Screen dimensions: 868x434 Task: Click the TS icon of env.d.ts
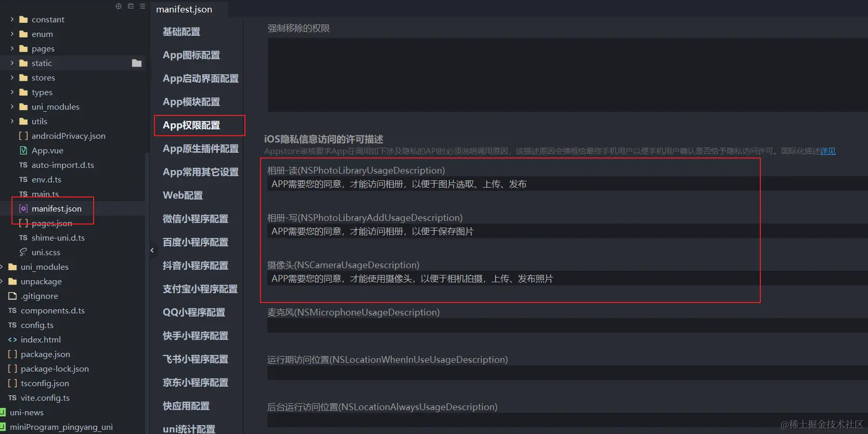coord(23,179)
